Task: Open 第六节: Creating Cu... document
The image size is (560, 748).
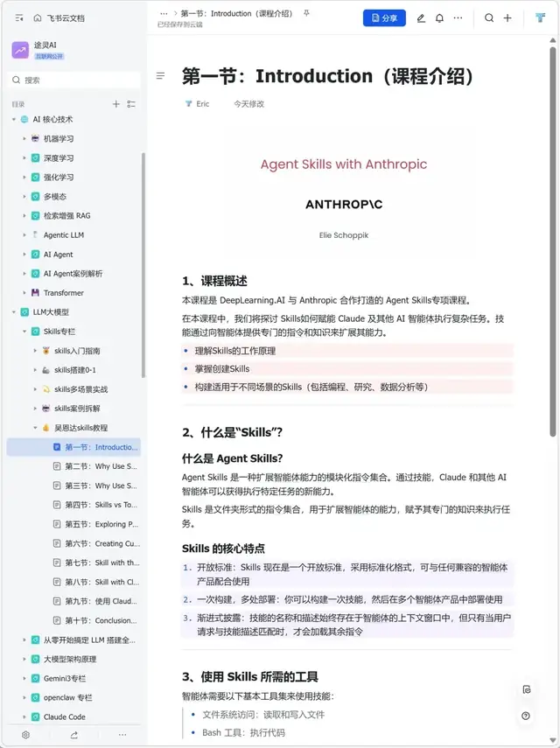Action: (x=102, y=543)
